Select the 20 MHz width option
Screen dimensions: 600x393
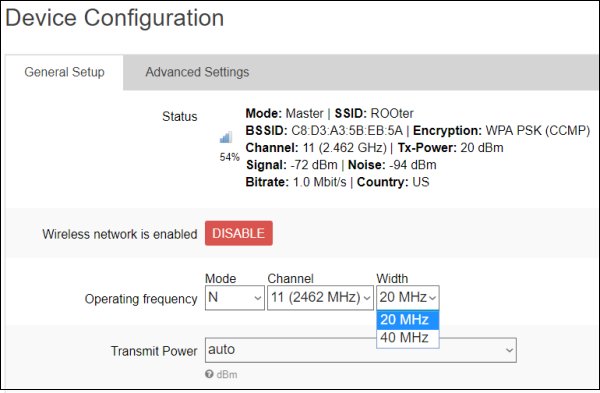tap(408, 320)
